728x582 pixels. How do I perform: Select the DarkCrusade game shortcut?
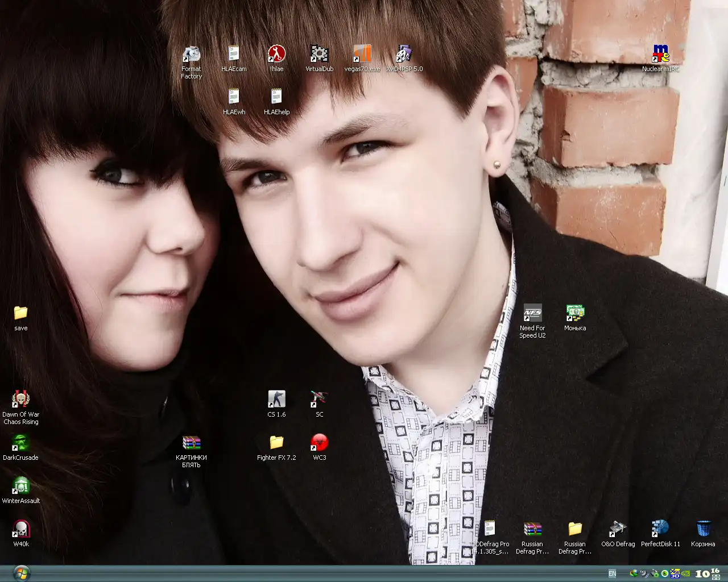[x=21, y=443]
